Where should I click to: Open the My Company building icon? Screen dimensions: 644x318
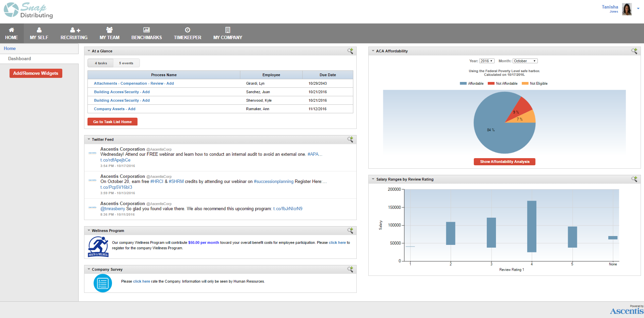coord(228,30)
